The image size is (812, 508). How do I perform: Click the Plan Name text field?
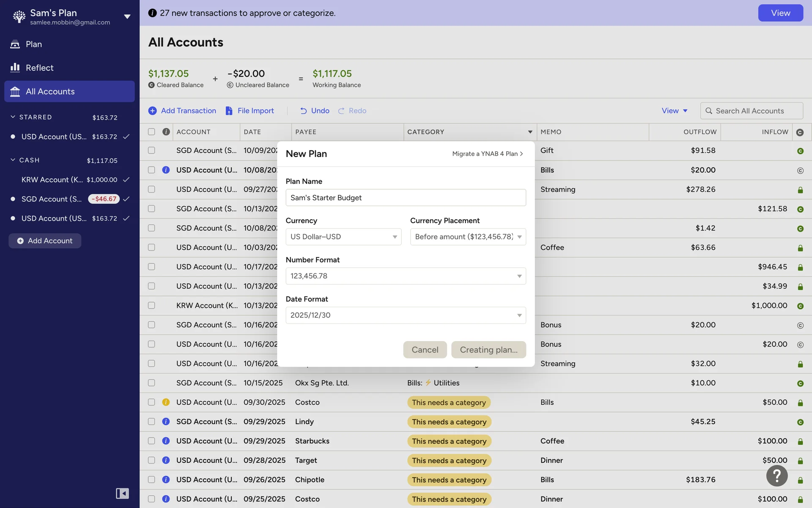405,198
